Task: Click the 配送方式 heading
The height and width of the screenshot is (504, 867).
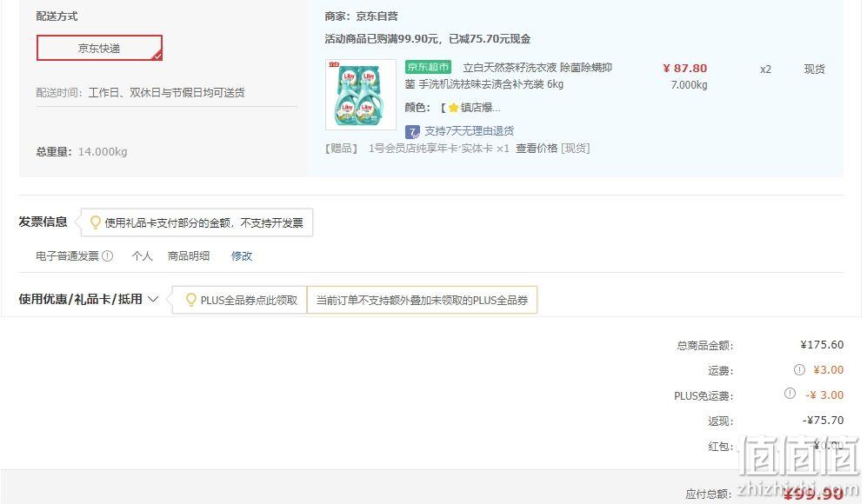Action: tap(57, 16)
